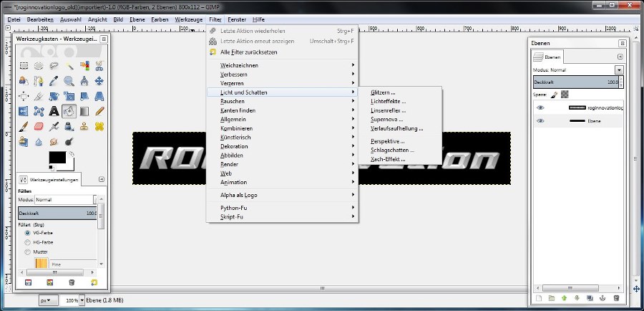Open Alpha als Logo submenu
644x311 pixels.
282,195
